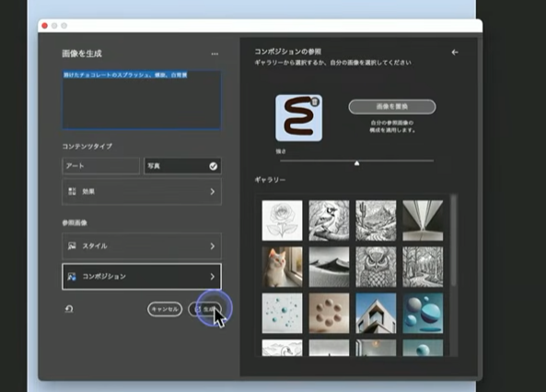Screen dimensions: 546x392
Task: Expand the スタイル row chevron
Action: point(213,246)
